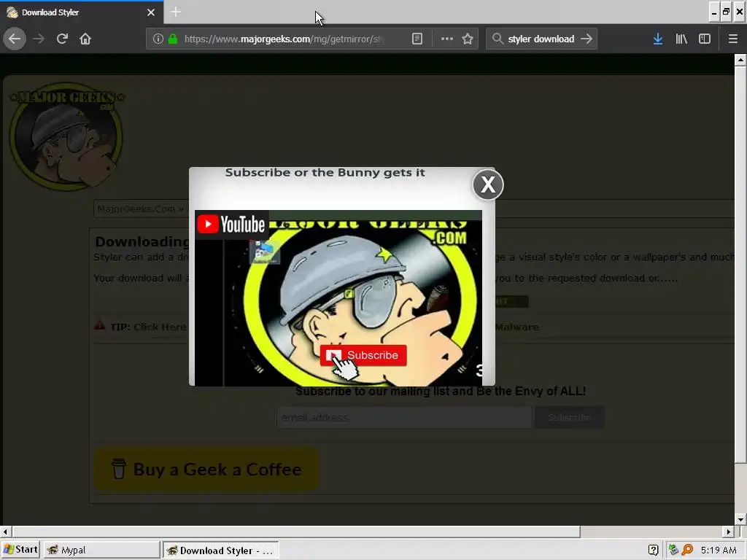Show site information via the info icon
Viewport: 747px width, 560px height.
click(158, 39)
